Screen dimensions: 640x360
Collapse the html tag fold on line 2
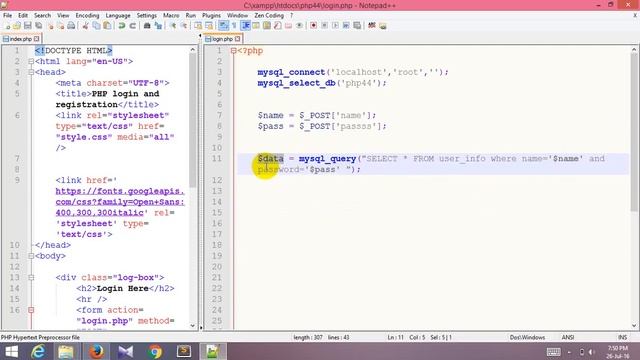click(x=31, y=61)
